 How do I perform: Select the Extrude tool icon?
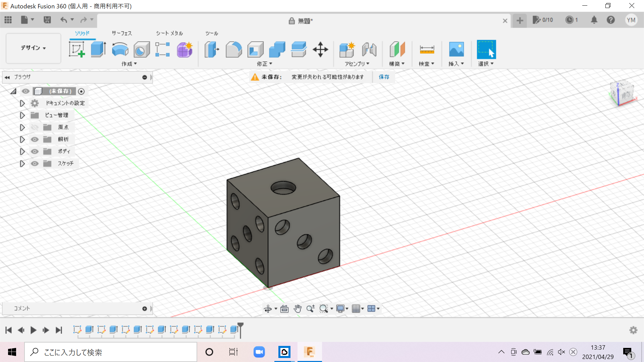(98, 50)
